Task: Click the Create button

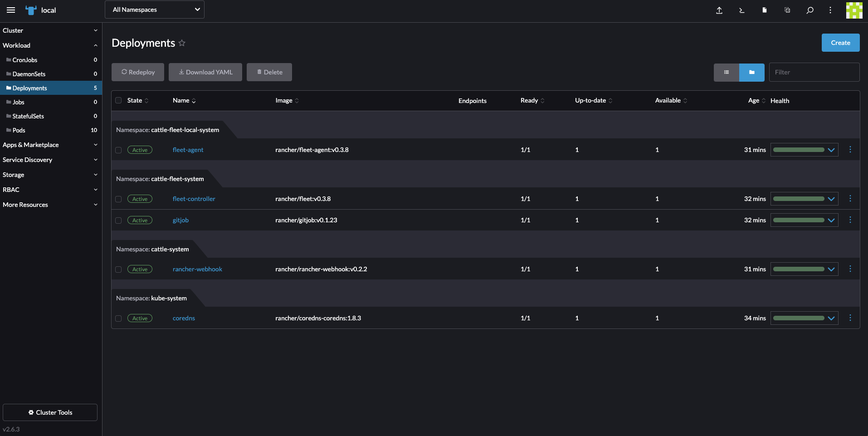Action: tap(840, 43)
